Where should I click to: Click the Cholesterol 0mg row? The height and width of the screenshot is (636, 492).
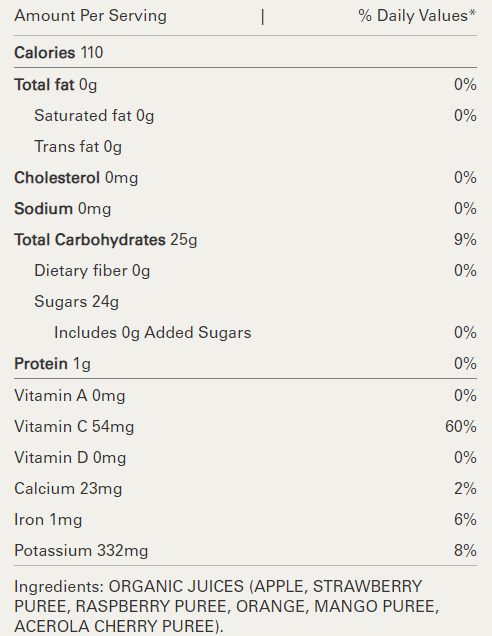(245, 178)
